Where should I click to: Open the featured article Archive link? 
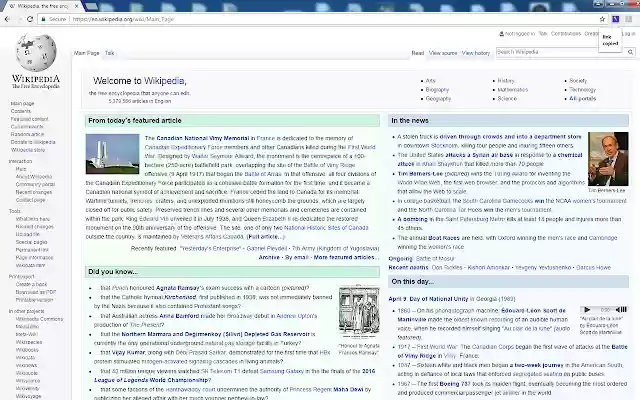(x=269, y=258)
